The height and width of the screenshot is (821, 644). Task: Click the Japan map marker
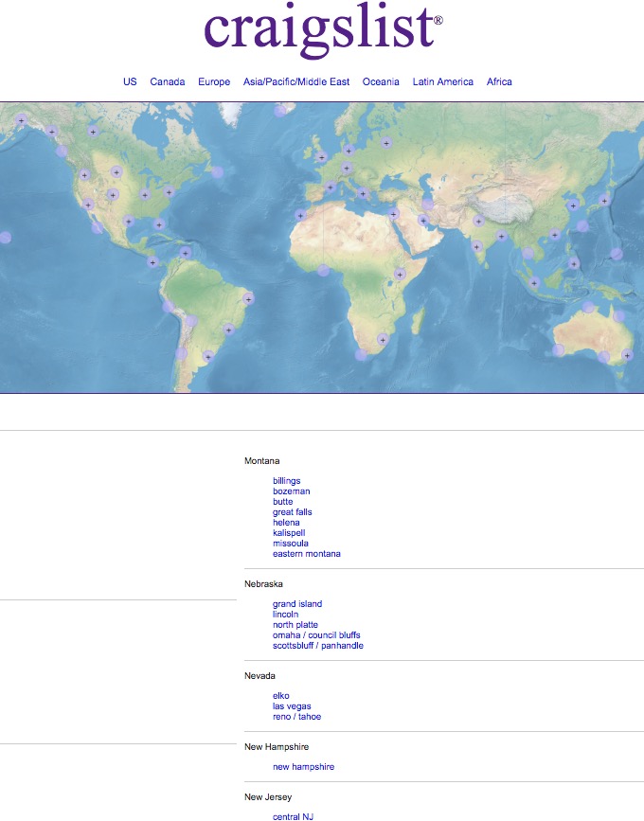click(x=605, y=201)
